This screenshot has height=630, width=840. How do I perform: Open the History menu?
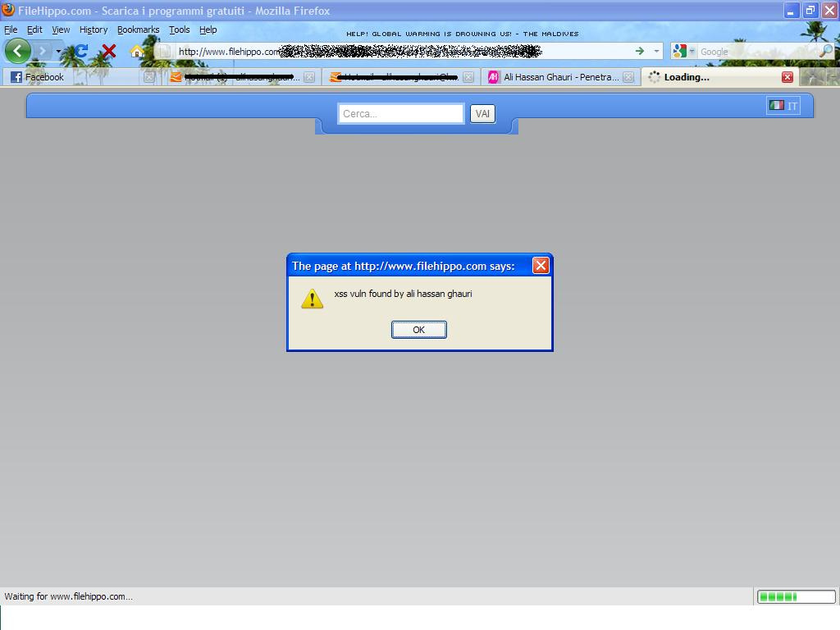[x=94, y=30]
